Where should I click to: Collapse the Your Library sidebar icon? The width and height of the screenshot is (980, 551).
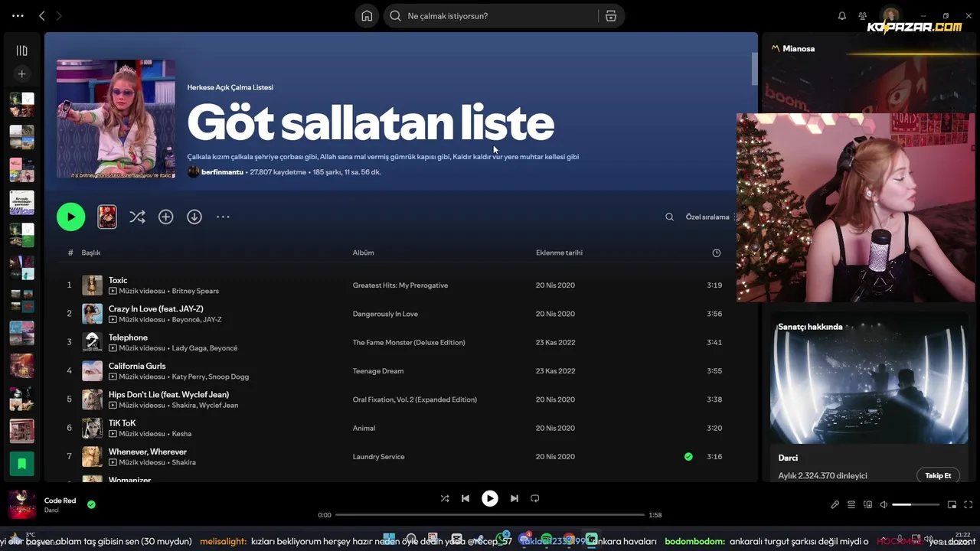21,51
